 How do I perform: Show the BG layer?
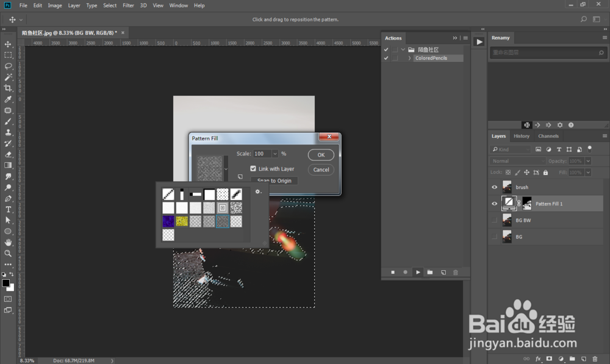click(x=495, y=237)
